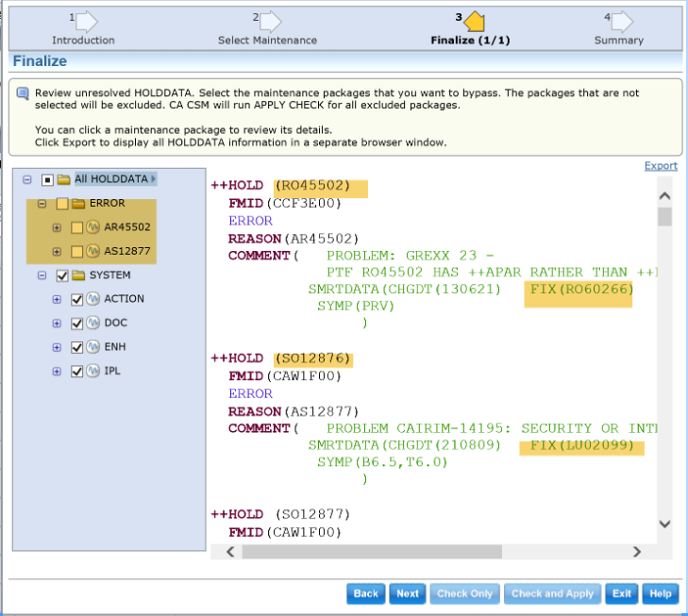
Task: Check the AS12877 checkbox
Action: (77, 252)
